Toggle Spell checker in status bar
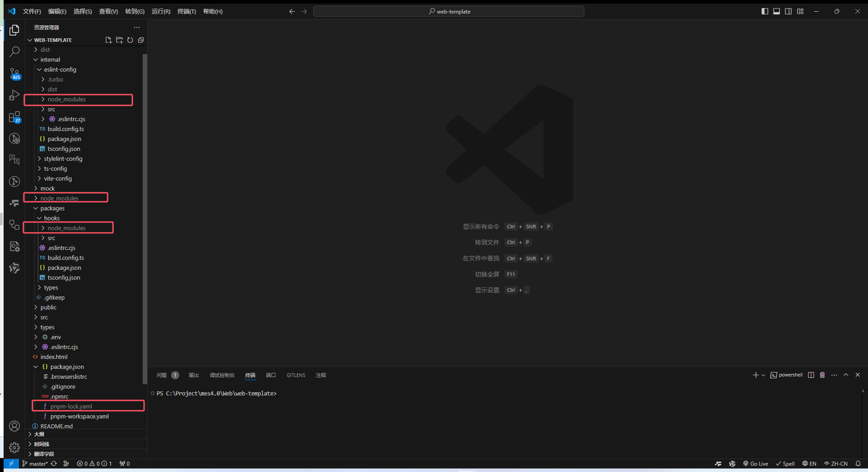 coord(785,463)
